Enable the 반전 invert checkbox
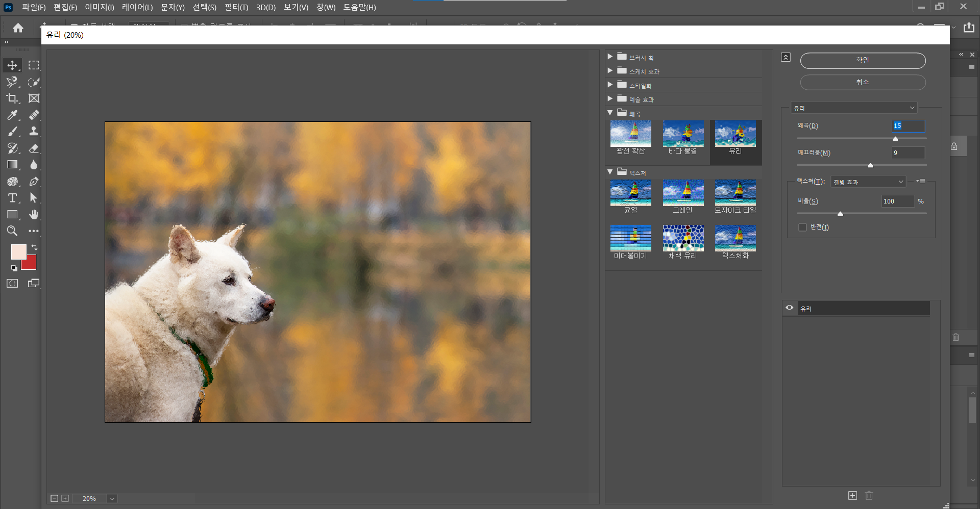 pyautogui.click(x=802, y=227)
